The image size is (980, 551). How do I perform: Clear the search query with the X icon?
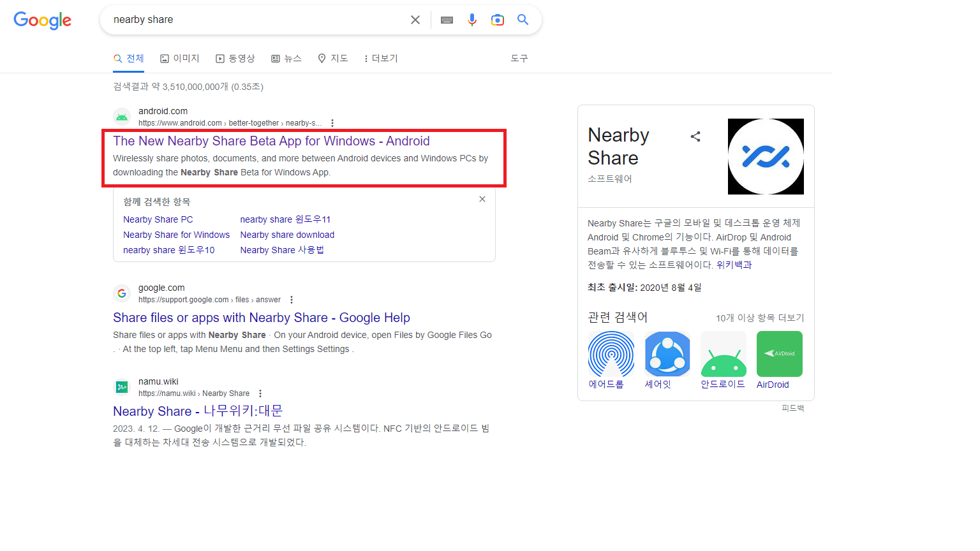coord(415,20)
